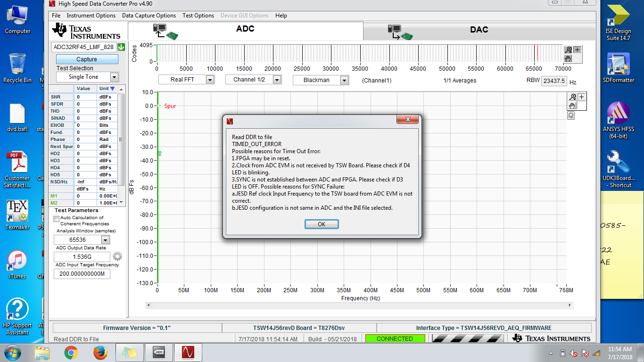Select the zoom tool on FFT graph

(573, 97)
